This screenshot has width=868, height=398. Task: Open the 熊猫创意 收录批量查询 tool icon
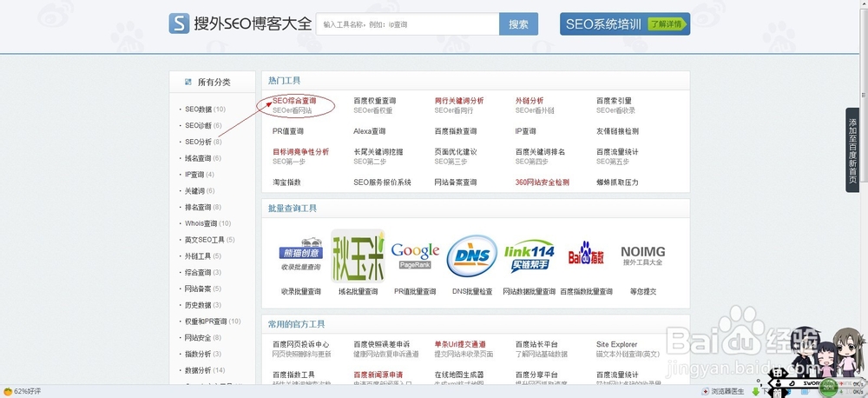(x=300, y=255)
